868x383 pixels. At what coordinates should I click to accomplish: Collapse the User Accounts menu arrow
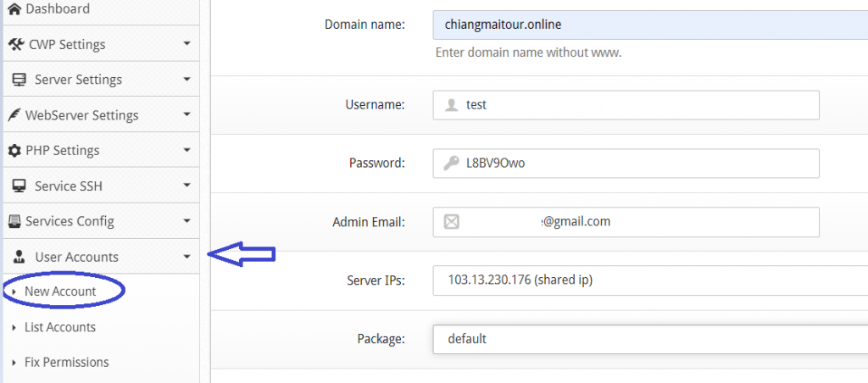[x=186, y=257]
